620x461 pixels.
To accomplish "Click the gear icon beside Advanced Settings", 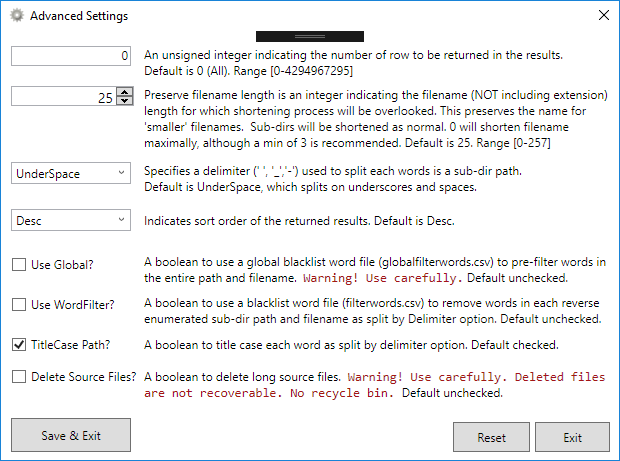I will click(17, 16).
